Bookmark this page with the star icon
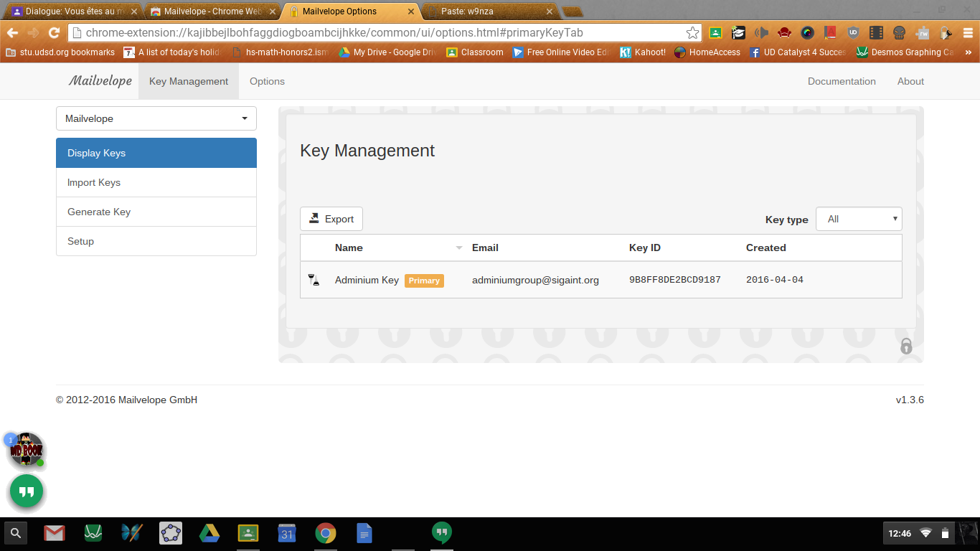Image resolution: width=980 pixels, height=551 pixels. 692,32
